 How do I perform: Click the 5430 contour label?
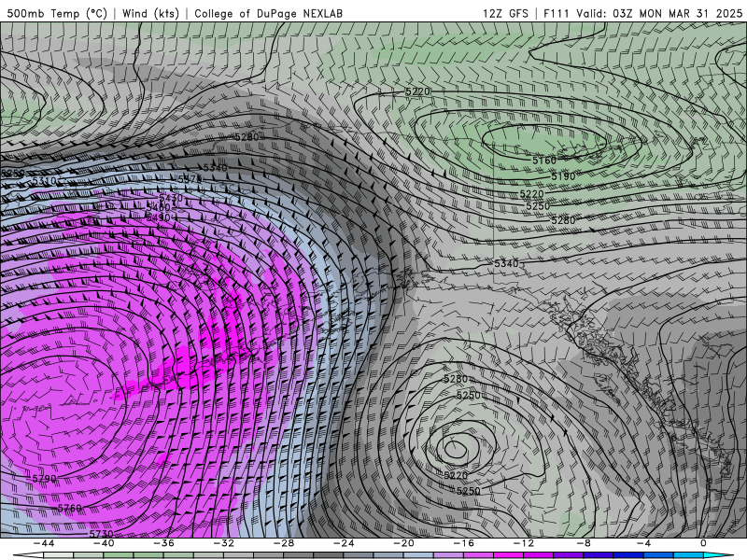[171, 198]
